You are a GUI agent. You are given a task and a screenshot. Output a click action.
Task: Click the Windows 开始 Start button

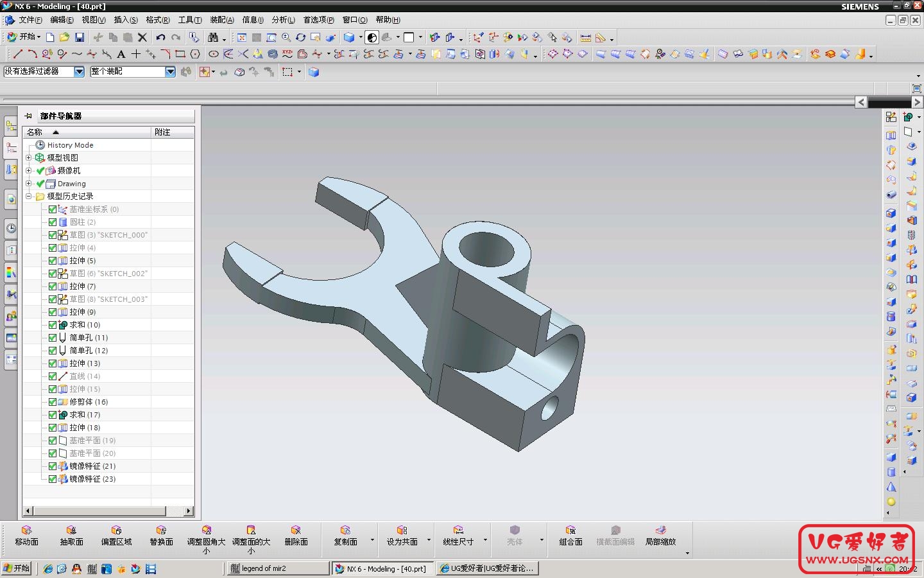point(17,568)
